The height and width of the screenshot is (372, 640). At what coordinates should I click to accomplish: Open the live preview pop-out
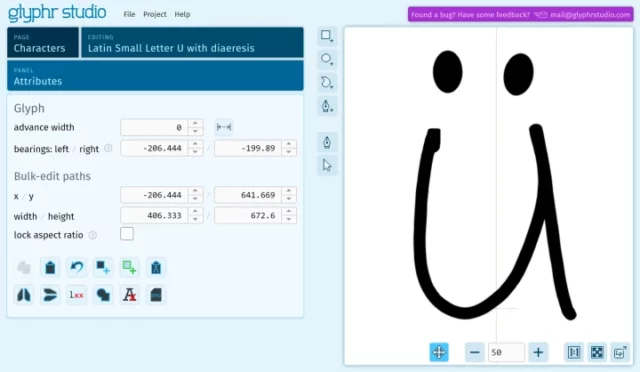620,352
